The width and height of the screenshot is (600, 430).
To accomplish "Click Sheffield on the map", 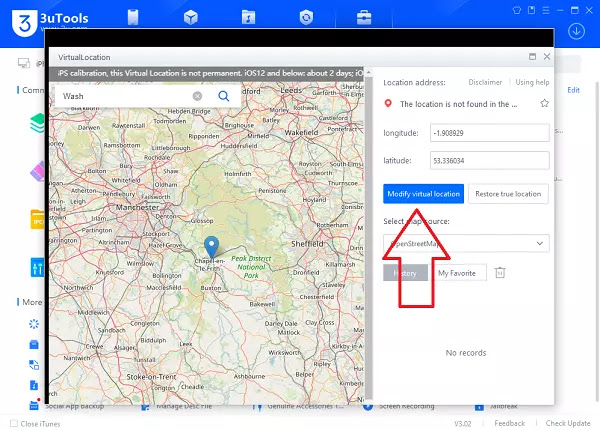I will pyautogui.click(x=307, y=244).
